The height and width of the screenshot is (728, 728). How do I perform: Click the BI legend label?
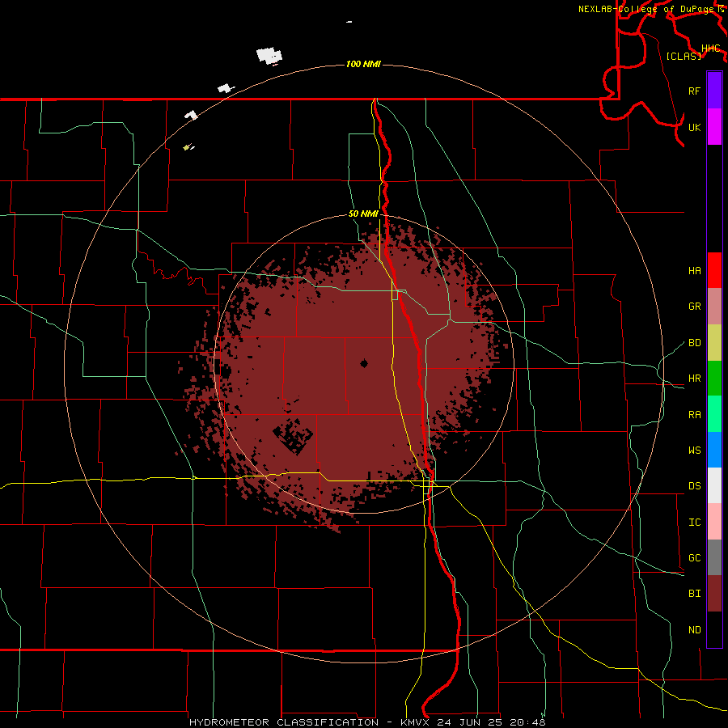[694, 594]
